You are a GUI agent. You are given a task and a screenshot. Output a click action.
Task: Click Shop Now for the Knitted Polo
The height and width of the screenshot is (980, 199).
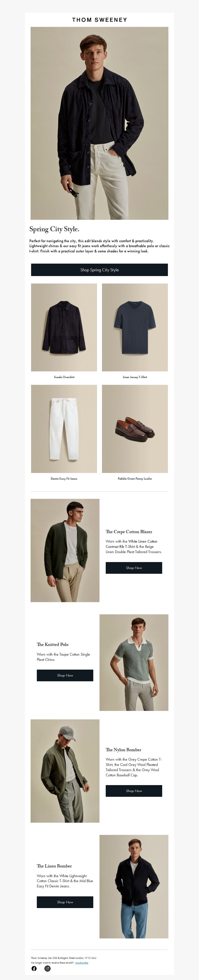click(x=65, y=675)
